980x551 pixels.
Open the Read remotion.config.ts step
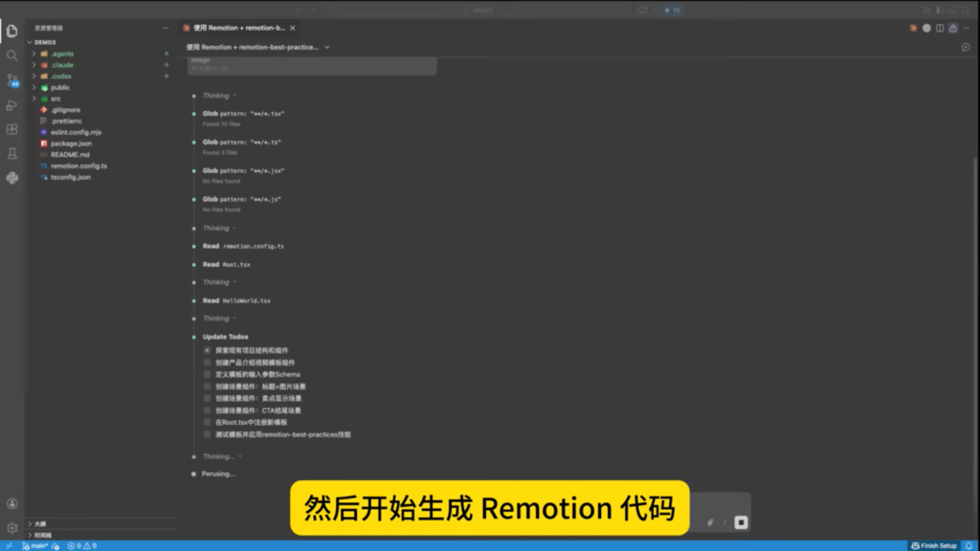[243, 246]
